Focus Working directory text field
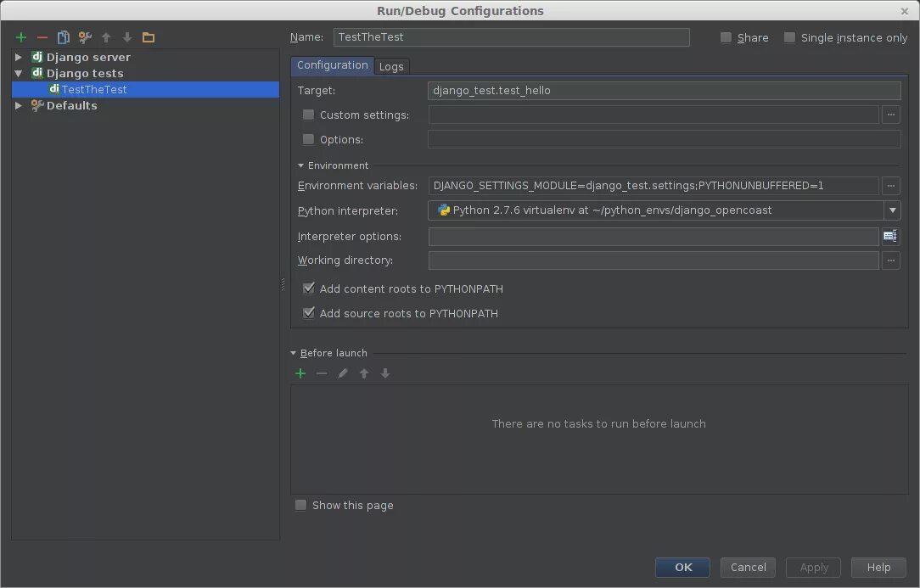Image resolution: width=920 pixels, height=588 pixels. [x=654, y=260]
